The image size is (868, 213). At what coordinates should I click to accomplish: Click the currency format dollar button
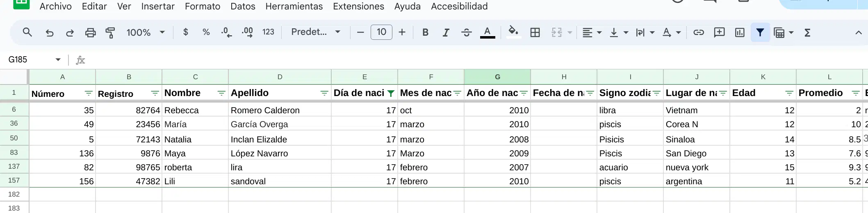tap(186, 32)
